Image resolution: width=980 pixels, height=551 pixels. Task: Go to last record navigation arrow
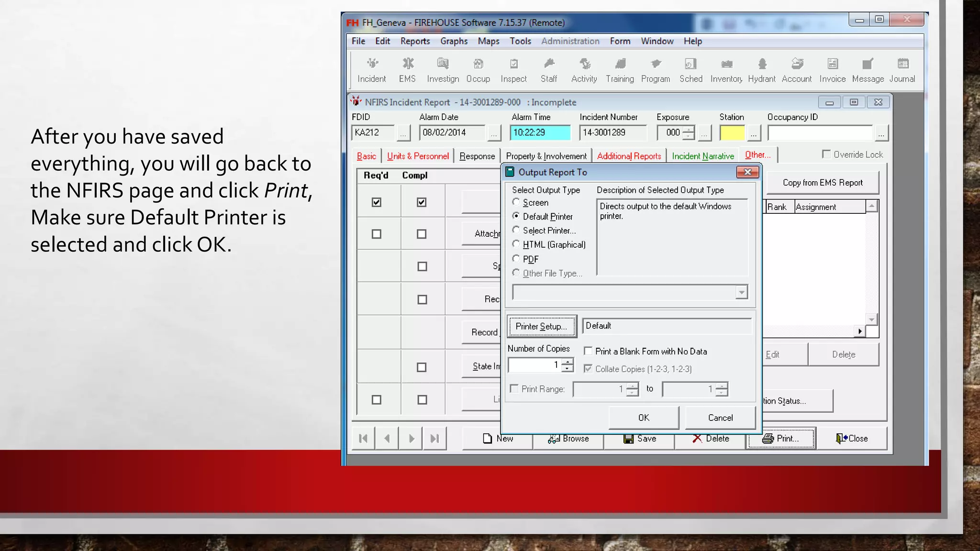coord(434,439)
